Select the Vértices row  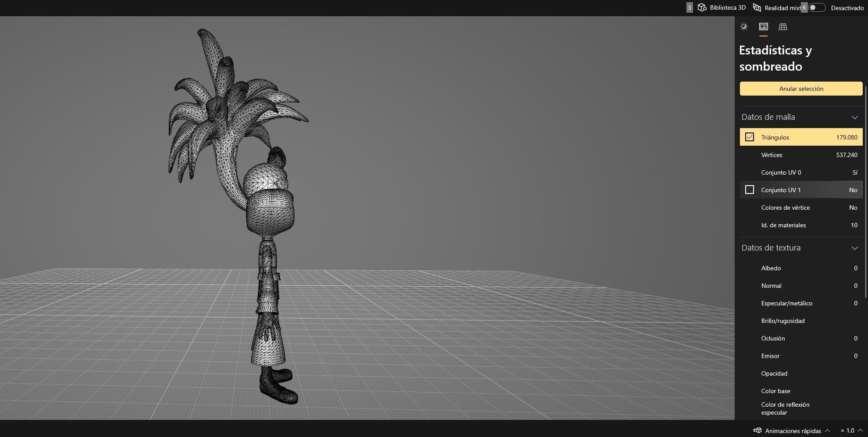pos(801,155)
